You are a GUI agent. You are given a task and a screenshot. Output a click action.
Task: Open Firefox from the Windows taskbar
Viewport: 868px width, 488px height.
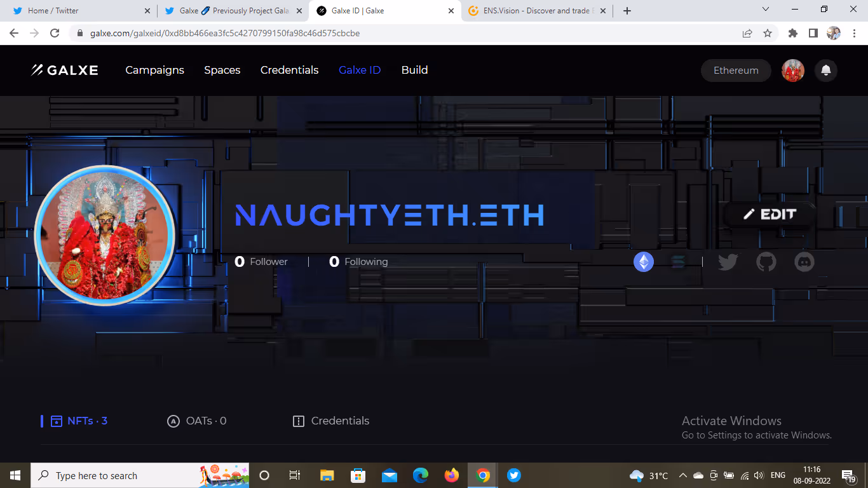pos(452,475)
